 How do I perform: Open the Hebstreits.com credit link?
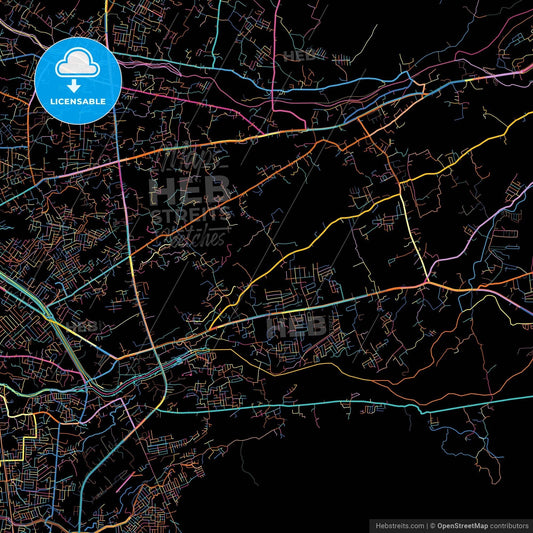(400, 526)
